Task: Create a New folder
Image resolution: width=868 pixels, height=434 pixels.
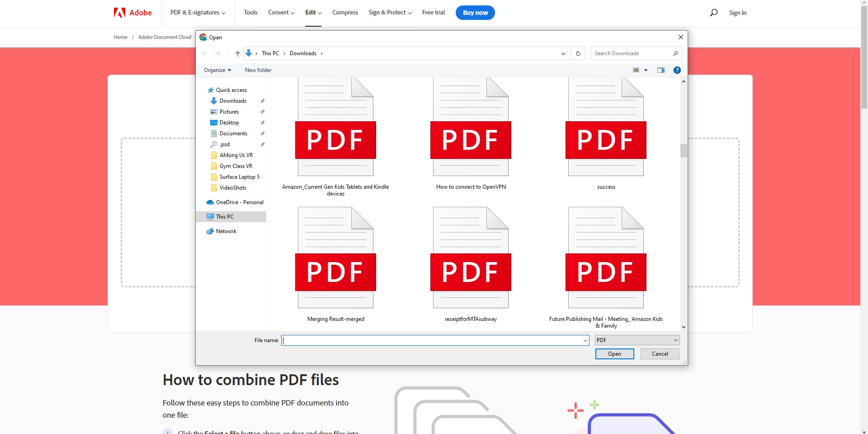Action: (258, 70)
